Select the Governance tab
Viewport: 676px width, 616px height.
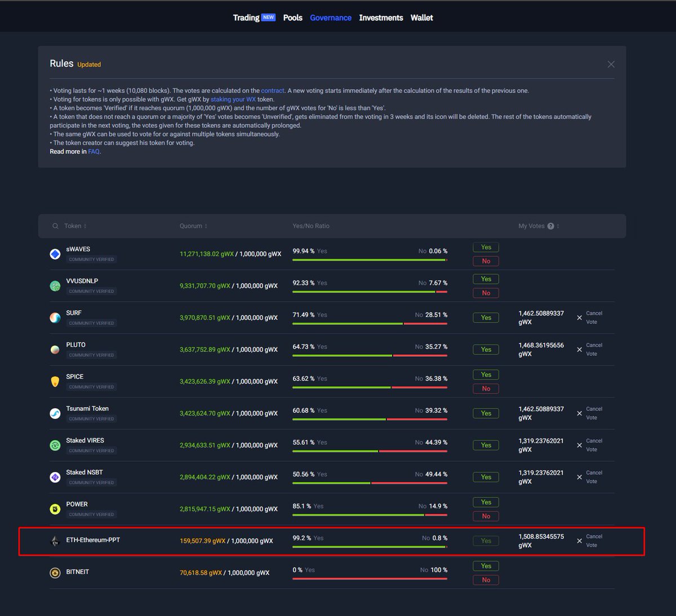(331, 18)
